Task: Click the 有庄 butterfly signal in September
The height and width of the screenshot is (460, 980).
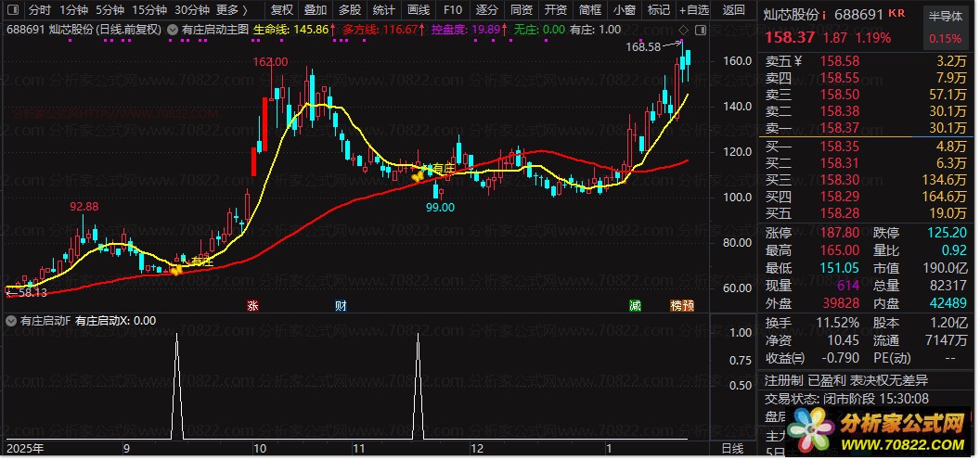Action: coord(176,269)
